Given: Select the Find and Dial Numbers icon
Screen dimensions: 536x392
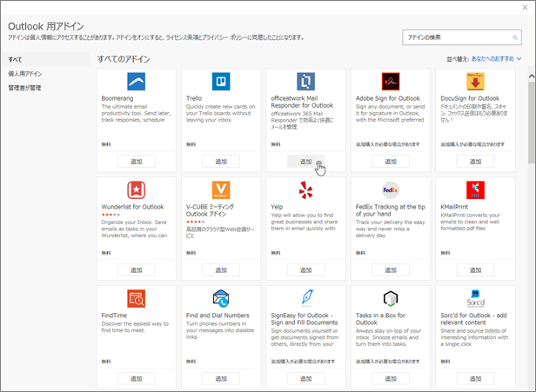Looking at the screenshot, I should 221,298.
